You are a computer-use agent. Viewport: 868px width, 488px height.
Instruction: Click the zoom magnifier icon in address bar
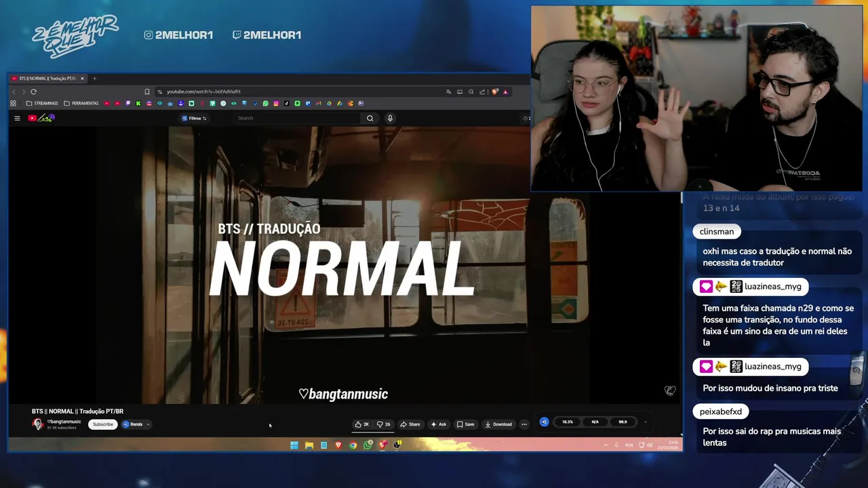coord(471,91)
